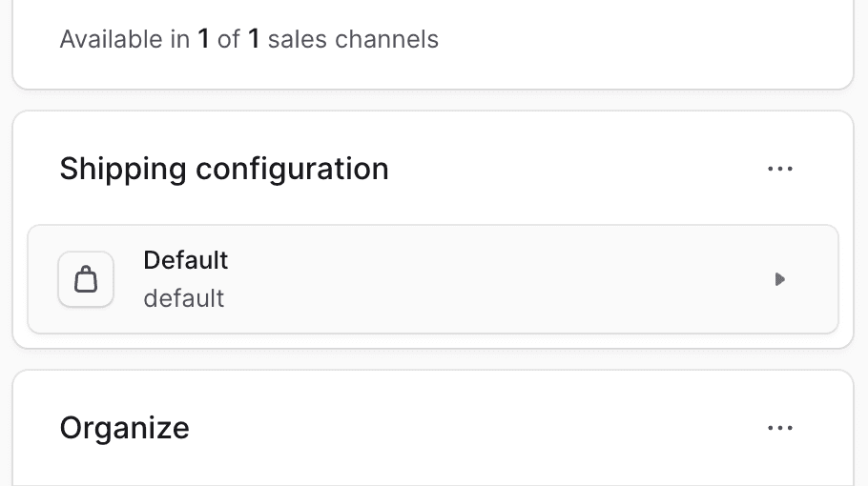Click the bold "Default" profile name
868x486 pixels.
(x=186, y=260)
